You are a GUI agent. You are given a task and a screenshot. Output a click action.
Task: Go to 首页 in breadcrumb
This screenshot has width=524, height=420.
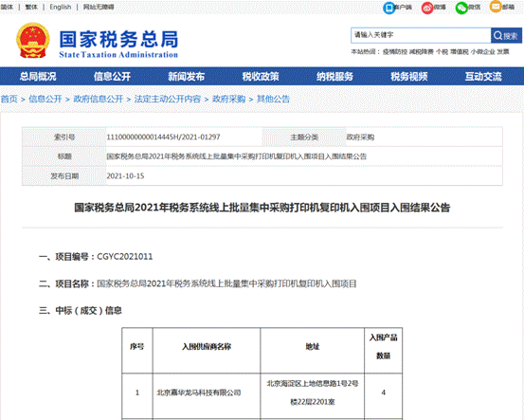(9, 99)
